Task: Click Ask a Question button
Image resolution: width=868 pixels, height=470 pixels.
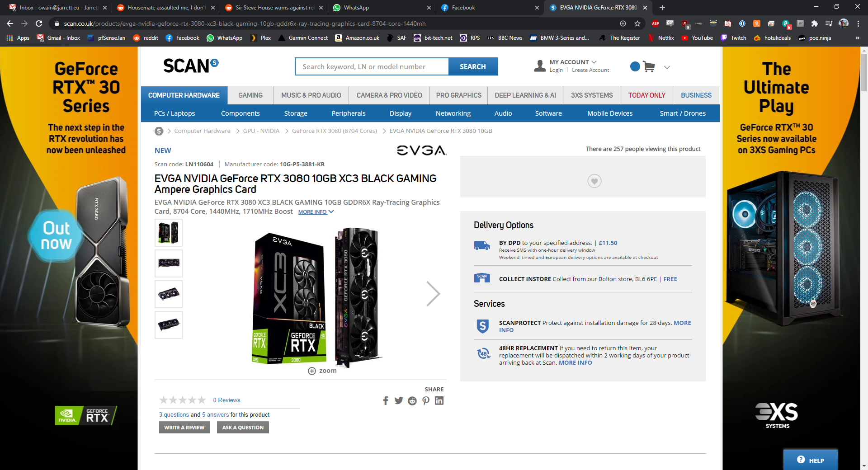Action: (x=243, y=428)
